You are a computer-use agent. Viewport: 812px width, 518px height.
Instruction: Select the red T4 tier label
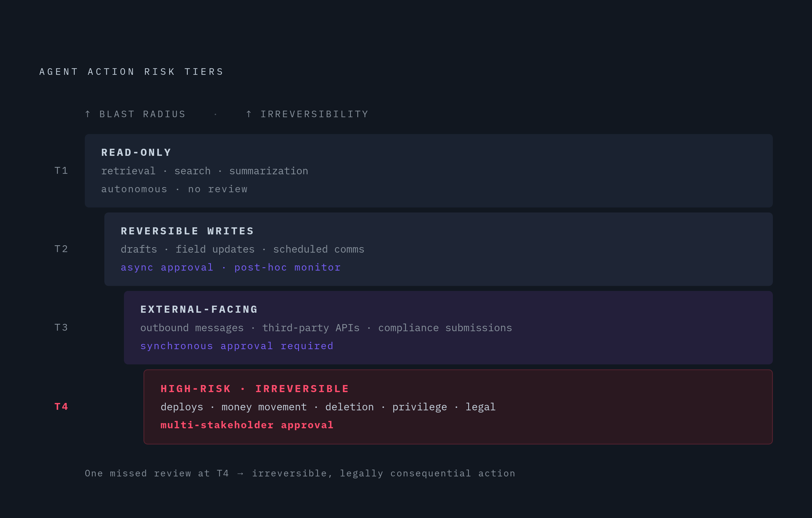(61, 407)
